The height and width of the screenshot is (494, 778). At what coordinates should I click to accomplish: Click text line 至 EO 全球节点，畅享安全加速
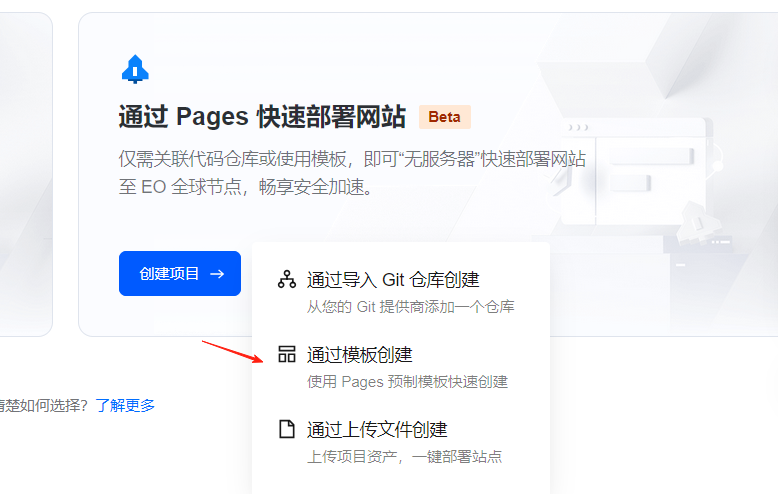(246, 187)
